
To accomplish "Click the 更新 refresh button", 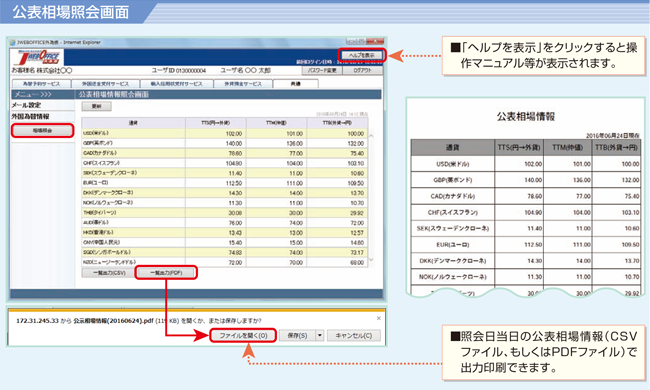I will pyautogui.click(x=97, y=107).
